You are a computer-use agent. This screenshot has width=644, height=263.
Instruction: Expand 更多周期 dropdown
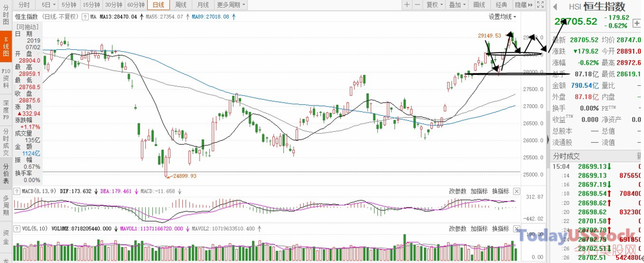[230, 4]
